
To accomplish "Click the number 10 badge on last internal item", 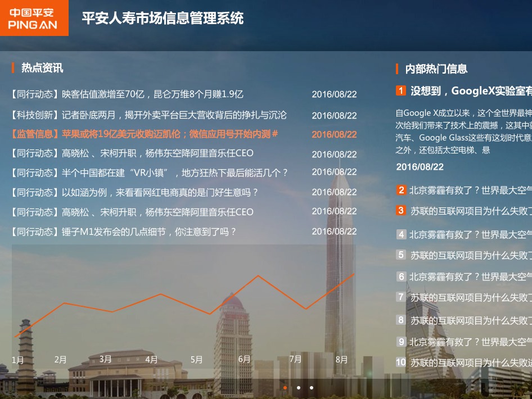I will 400,362.
